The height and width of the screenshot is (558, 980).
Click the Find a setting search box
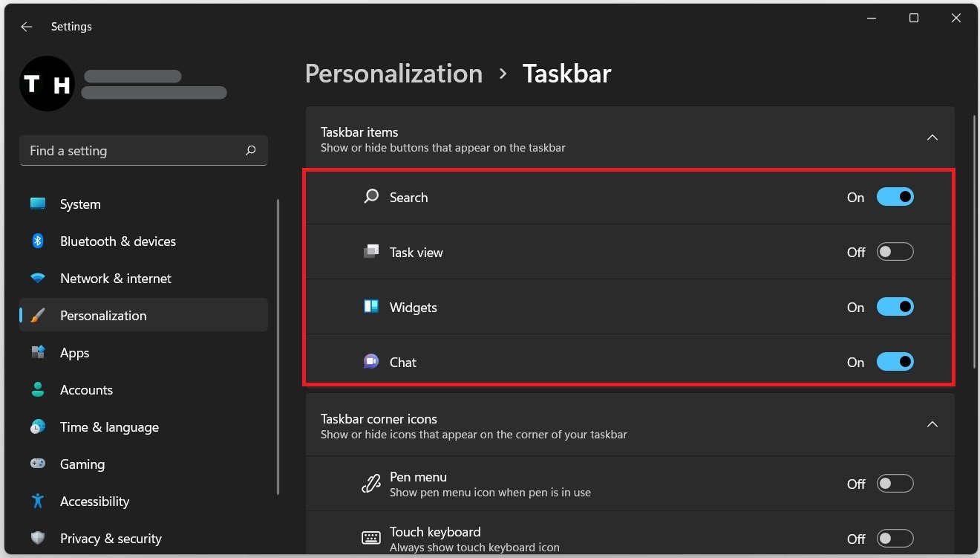click(144, 151)
